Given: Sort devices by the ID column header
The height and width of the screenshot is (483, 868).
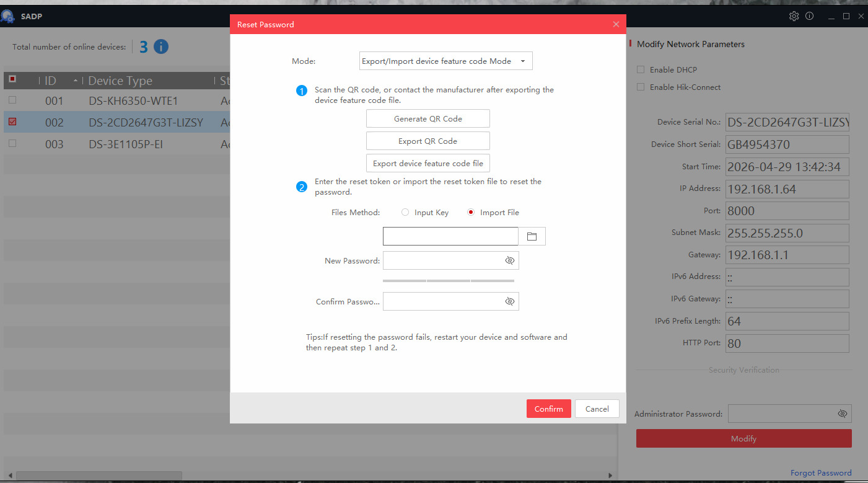Looking at the screenshot, I should (x=61, y=81).
